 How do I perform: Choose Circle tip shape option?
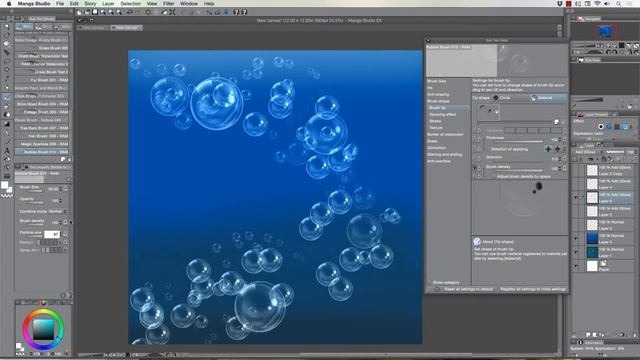(502, 98)
